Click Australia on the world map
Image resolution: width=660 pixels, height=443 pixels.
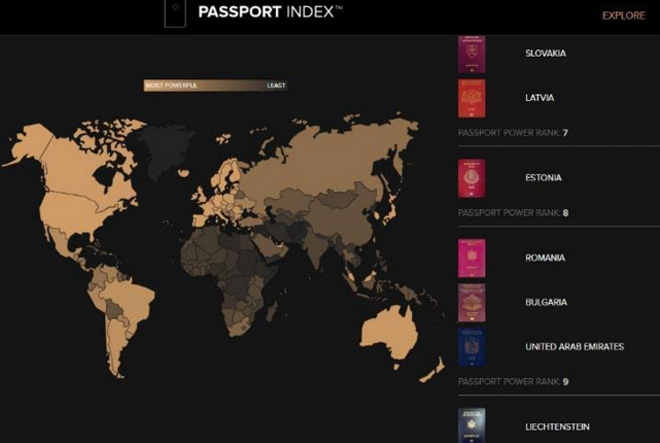tap(388, 334)
